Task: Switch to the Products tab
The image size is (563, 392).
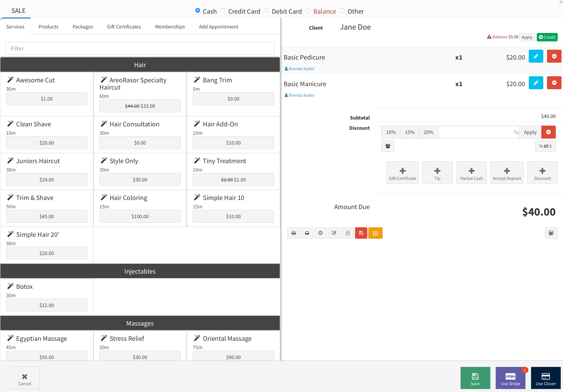Action: 48,27
